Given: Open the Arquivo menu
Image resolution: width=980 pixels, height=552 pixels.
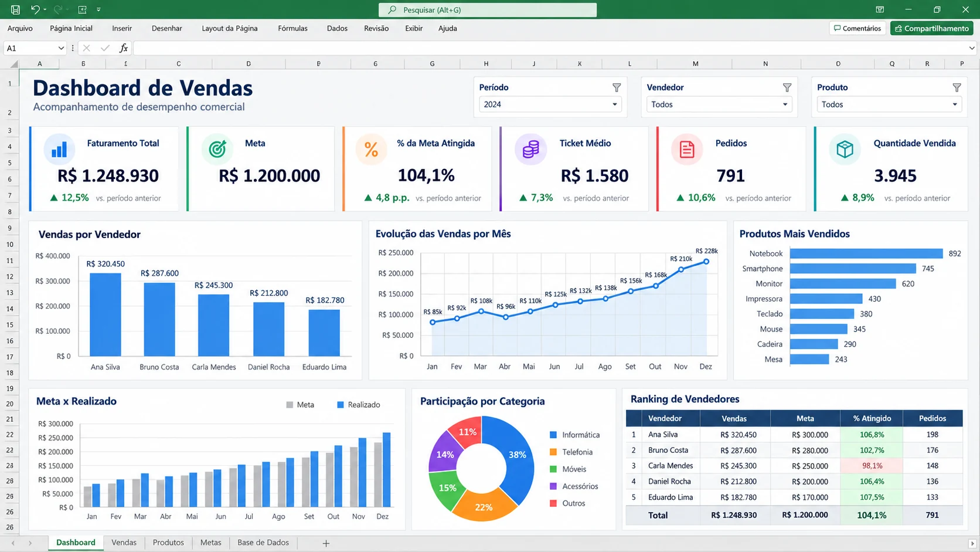Looking at the screenshot, I should pos(20,28).
